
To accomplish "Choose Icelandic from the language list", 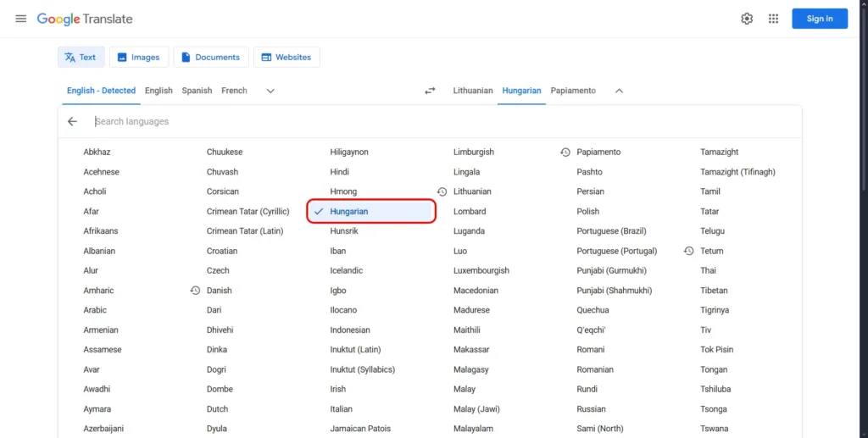I will (x=347, y=271).
